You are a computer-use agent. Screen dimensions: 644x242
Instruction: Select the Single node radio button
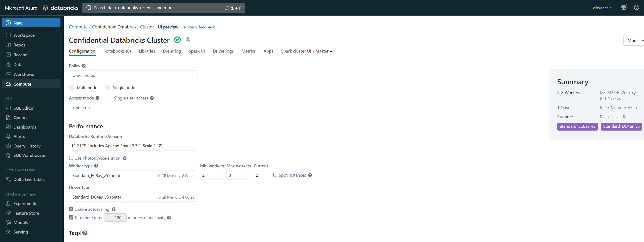click(x=108, y=88)
